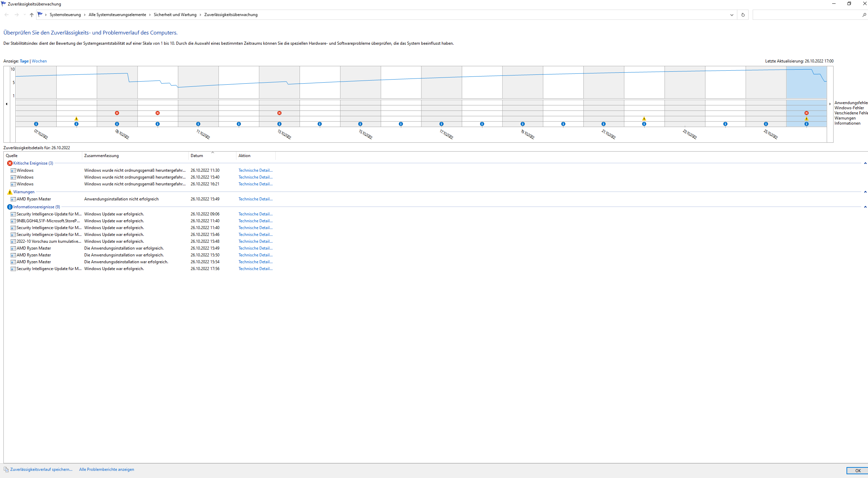This screenshot has height=478, width=868.
Task: Open Technische Details for AMD Ryzen Master warning
Action: (x=256, y=199)
